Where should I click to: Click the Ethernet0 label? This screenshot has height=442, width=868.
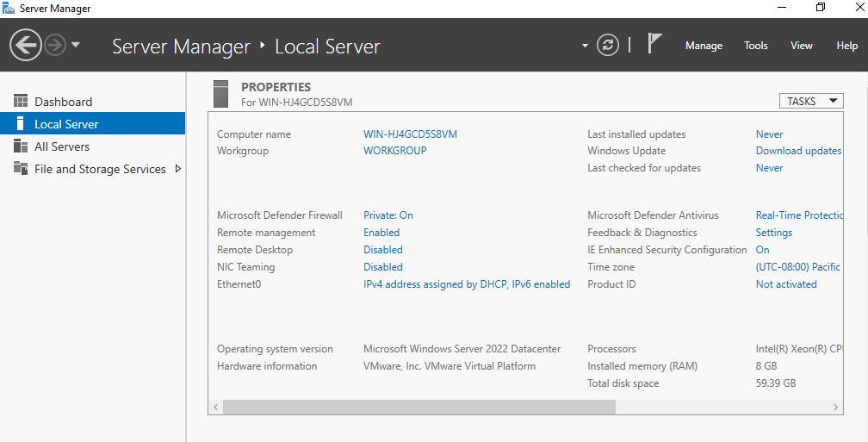(239, 284)
